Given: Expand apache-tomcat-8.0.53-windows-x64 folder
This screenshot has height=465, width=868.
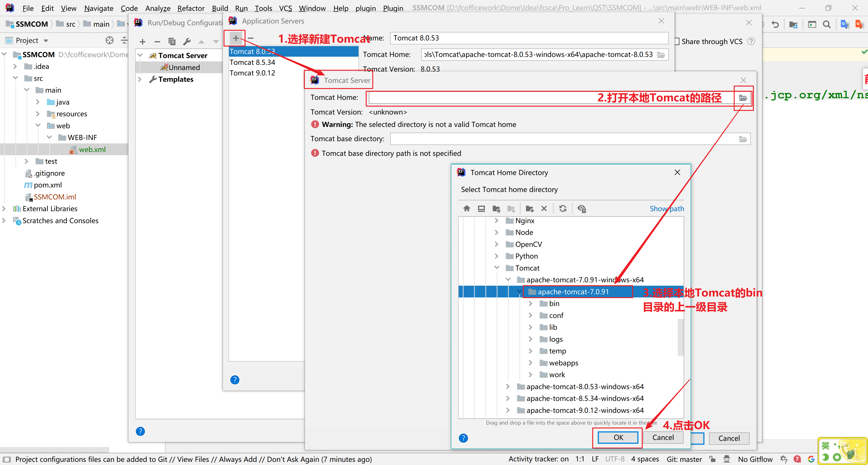Looking at the screenshot, I should click(x=508, y=387).
